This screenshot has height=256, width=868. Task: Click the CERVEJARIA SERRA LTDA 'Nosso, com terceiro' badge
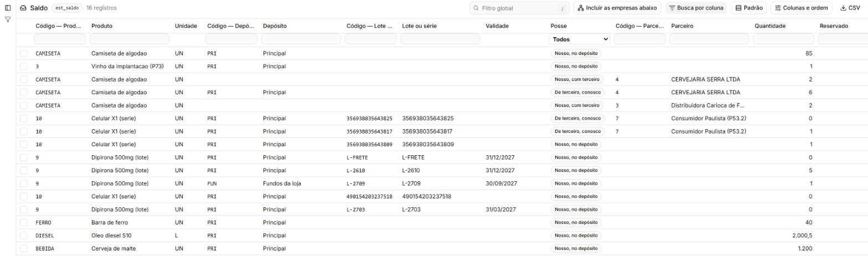577,79
